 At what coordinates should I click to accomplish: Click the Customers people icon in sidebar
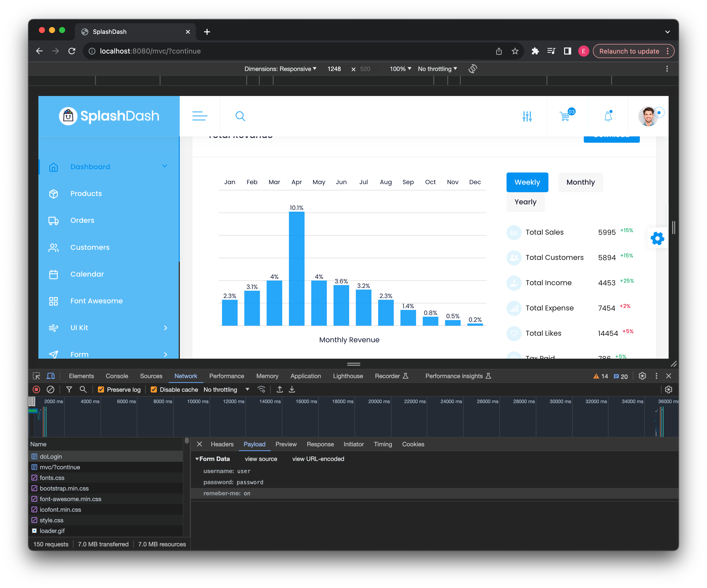click(x=54, y=248)
